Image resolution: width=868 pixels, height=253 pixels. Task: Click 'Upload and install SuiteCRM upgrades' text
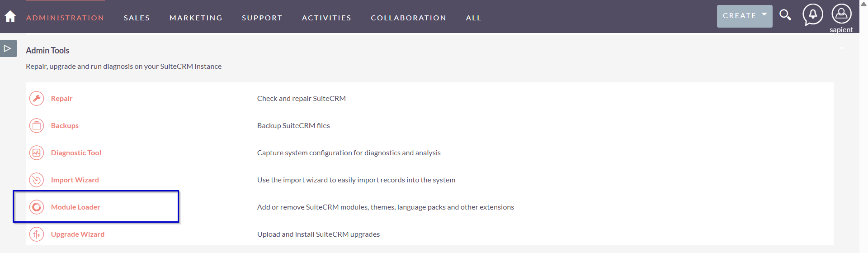point(318,234)
